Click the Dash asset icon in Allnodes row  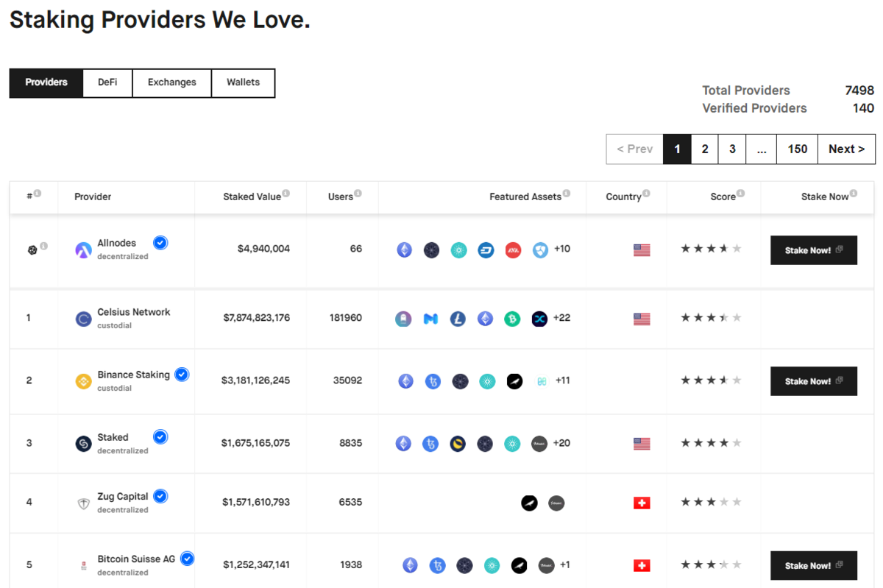(x=486, y=250)
